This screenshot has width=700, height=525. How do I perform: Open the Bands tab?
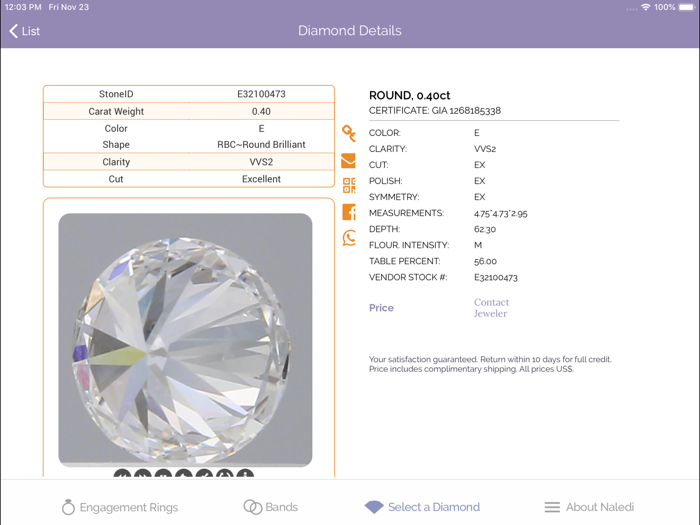[x=271, y=507]
